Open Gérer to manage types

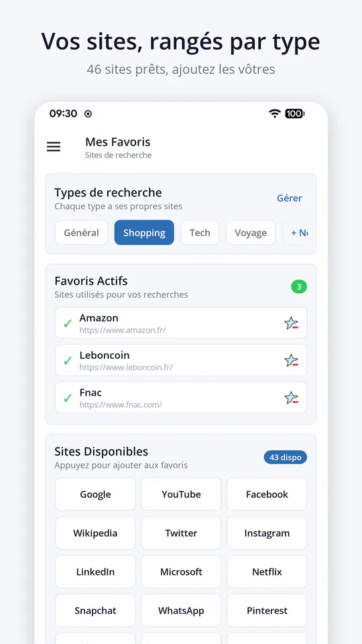tap(290, 198)
